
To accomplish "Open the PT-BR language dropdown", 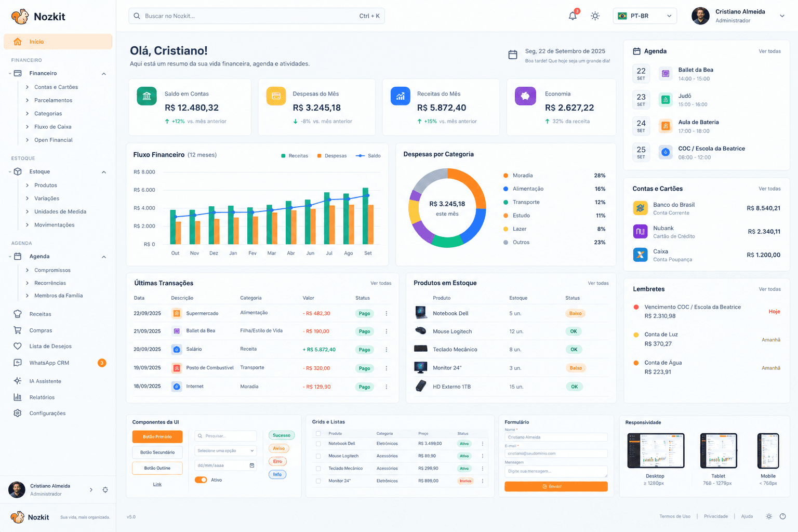I will coord(645,16).
